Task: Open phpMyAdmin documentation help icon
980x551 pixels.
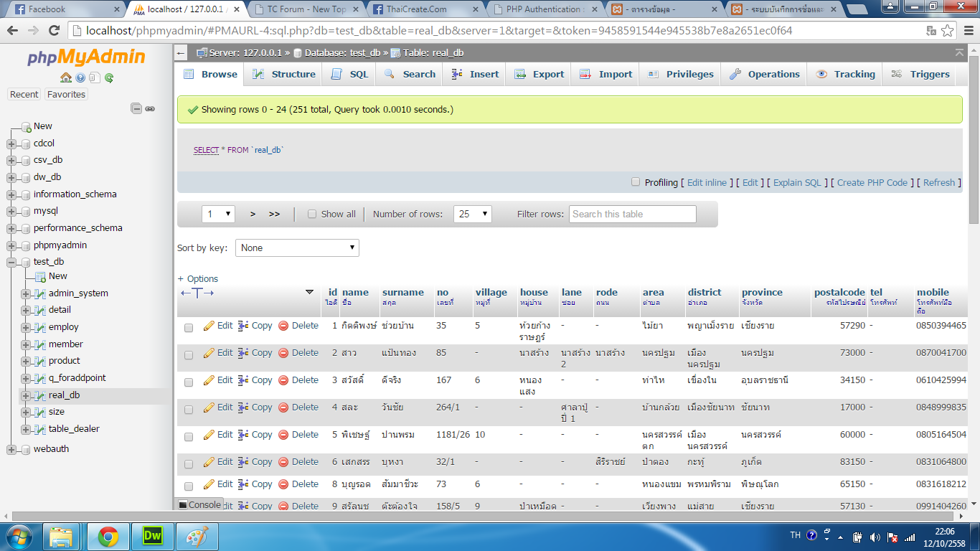Action: tap(80, 77)
